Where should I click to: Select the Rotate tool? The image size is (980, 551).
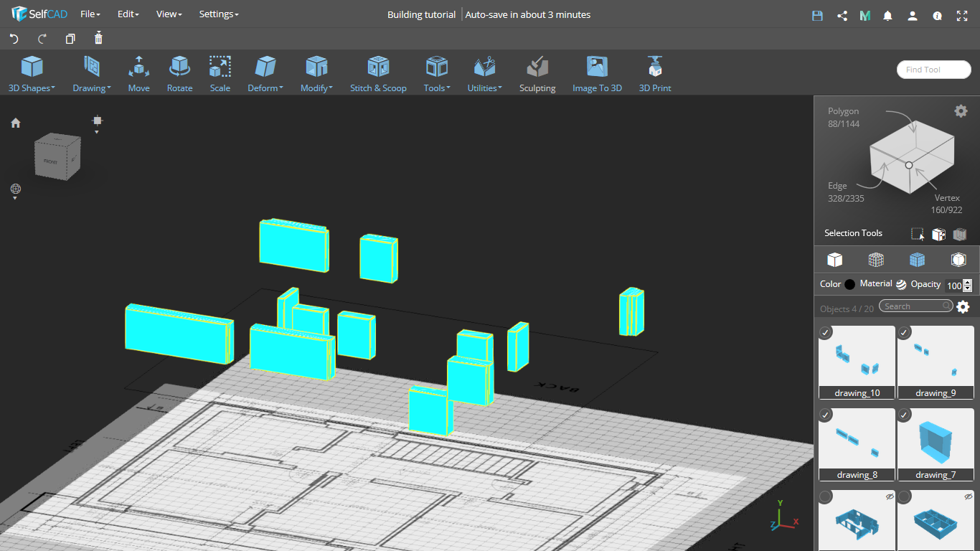(179, 74)
